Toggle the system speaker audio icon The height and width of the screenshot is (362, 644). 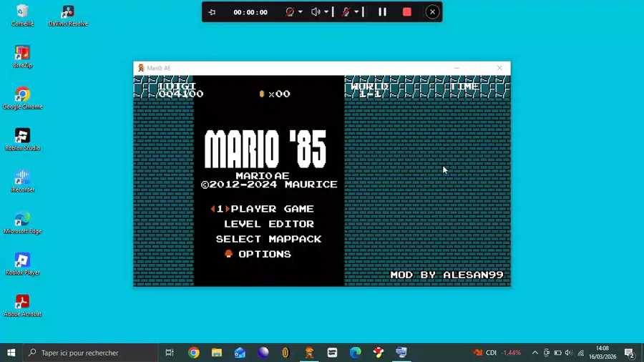click(x=316, y=12)
